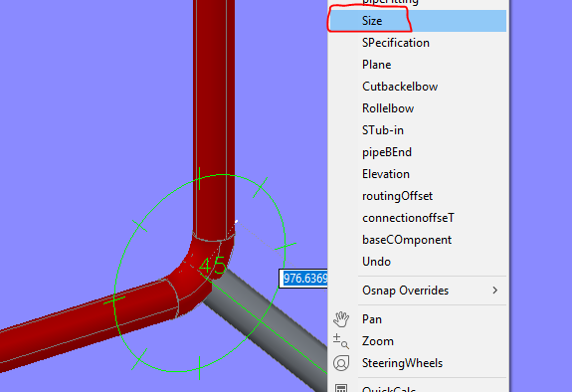Click the green 45 angle marker
572x392 pixels.
[213, 265]
